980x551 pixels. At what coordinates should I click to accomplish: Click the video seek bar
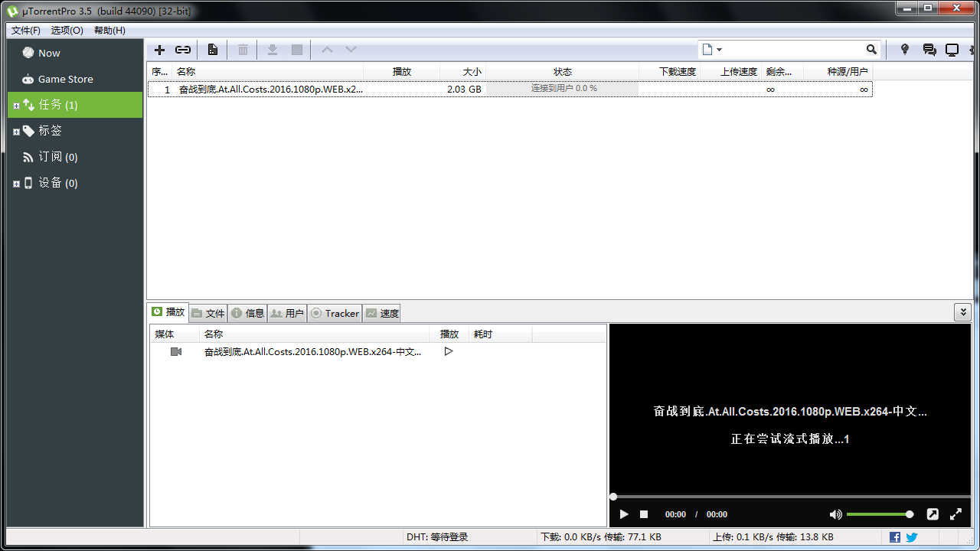point(790,497)
